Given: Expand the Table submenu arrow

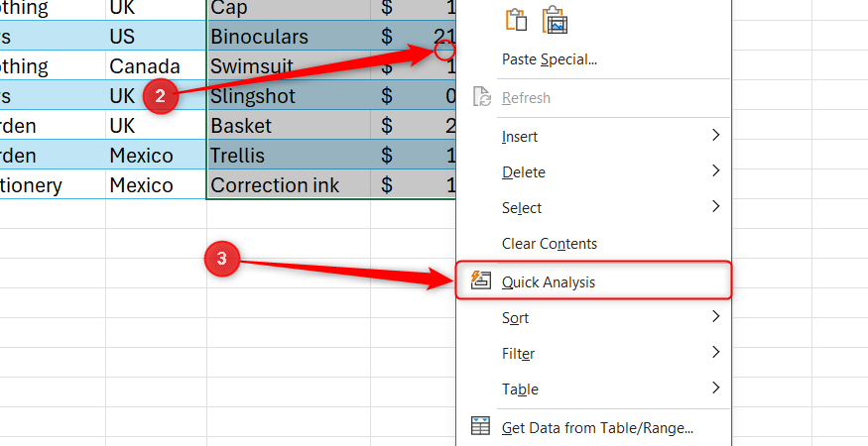Looking at the screenshot, I should click(716, 388).
